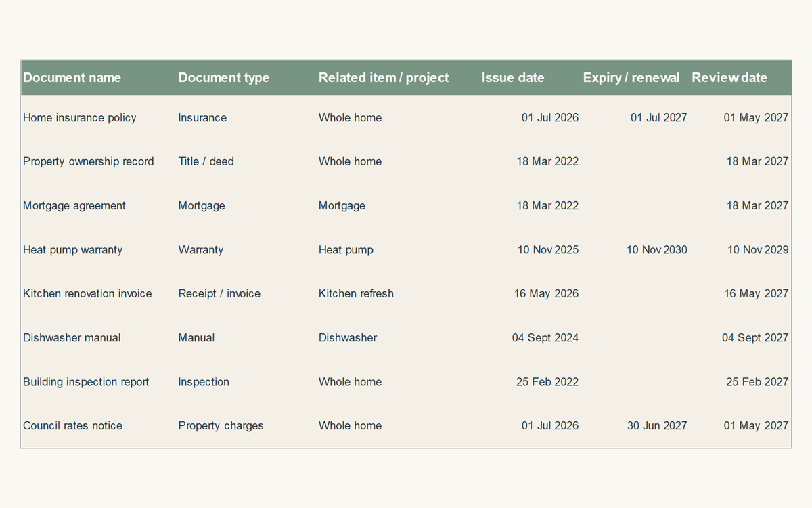
Task: Select the Heat pump related item cell
Action: [x=346, y=249]
